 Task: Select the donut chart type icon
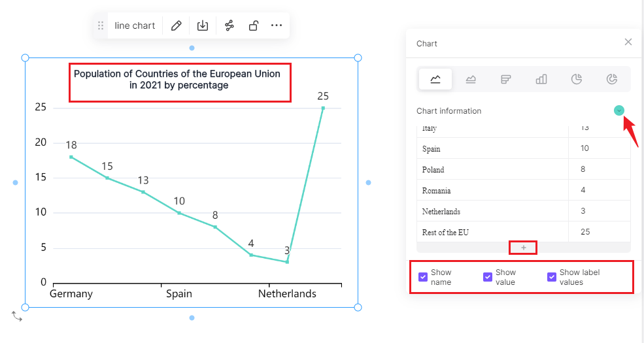click(x=612, y=79)
